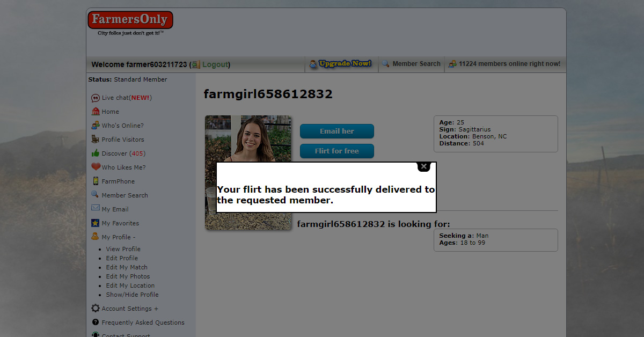The width and height of the screenshot is (644, 337).
Task: View Profile Visitors via its sidebar icon
Action: coord(96,140)
